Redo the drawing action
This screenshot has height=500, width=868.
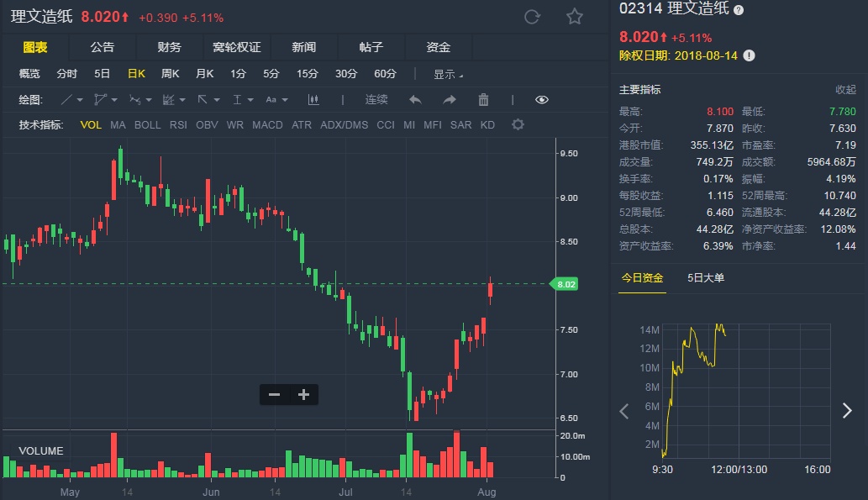click(449, 99)
